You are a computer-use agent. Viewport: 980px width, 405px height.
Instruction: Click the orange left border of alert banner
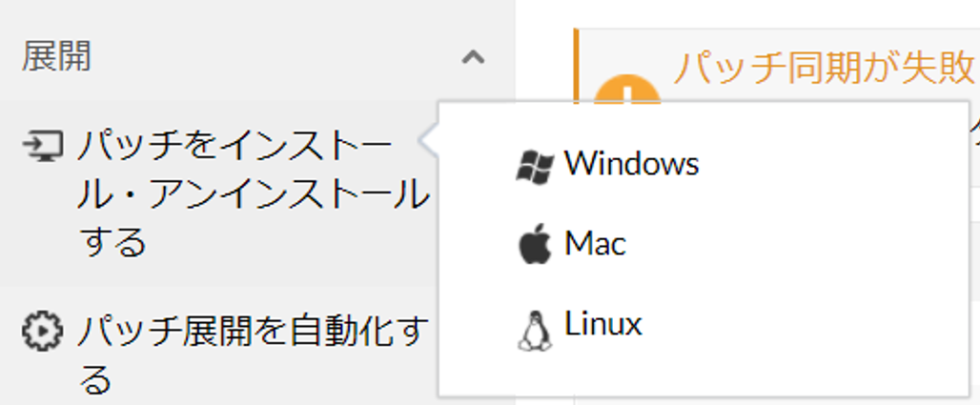coord(576,66)
